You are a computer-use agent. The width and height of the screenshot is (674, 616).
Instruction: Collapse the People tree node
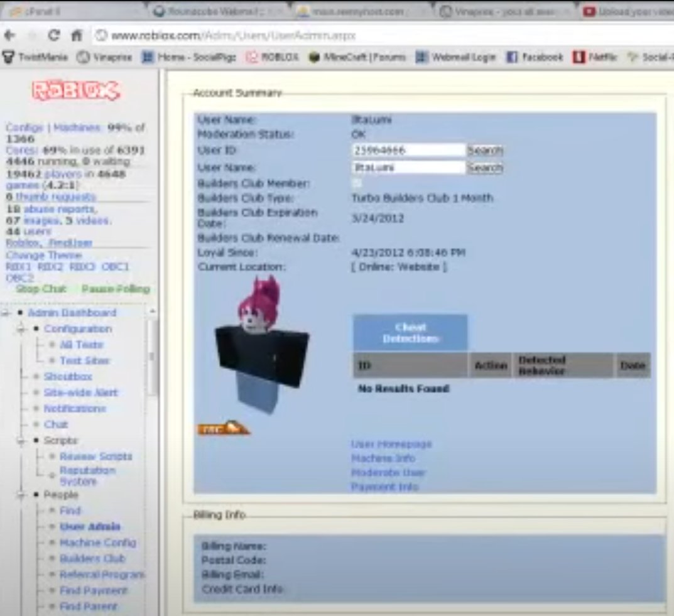tap(21, 495)
